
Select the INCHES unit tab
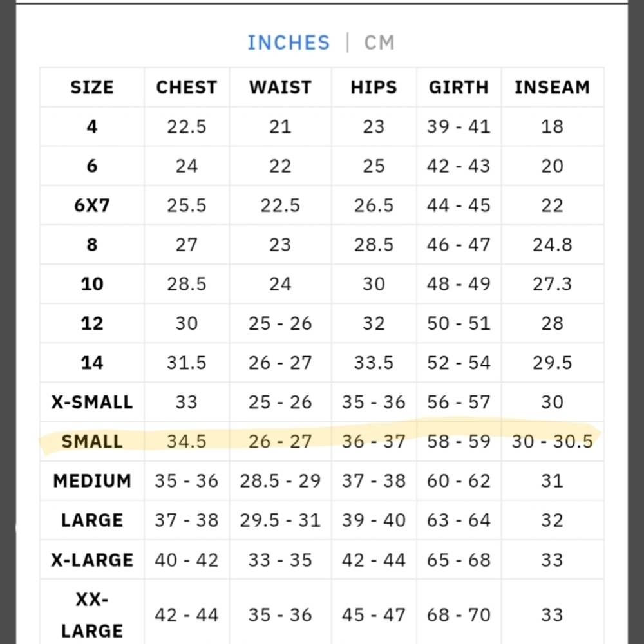pos(289,43)
